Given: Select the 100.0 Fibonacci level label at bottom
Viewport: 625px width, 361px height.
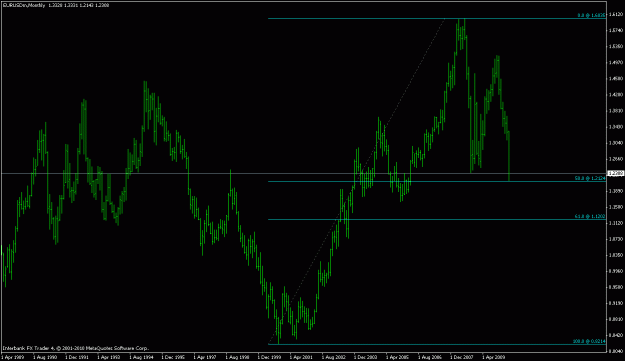Looking at the screenshot, I should (589, 341).
